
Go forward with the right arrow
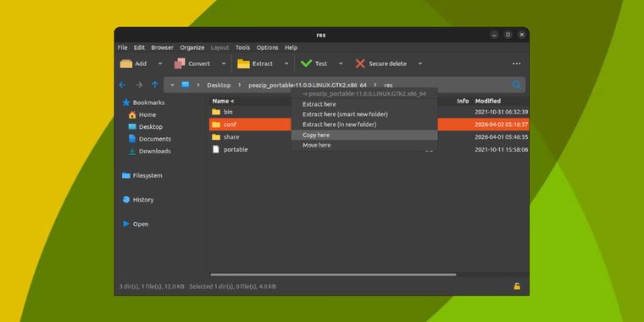coord(139,85)
